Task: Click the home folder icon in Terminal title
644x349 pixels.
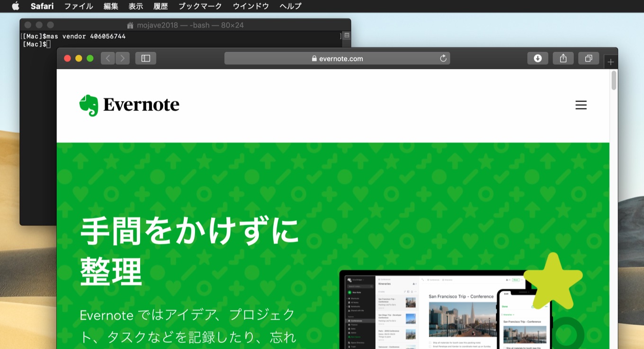Action: (131, 25)
